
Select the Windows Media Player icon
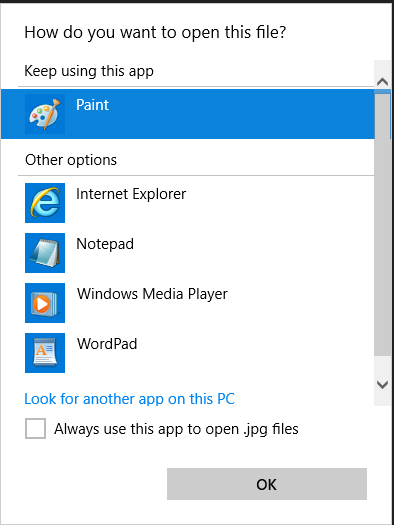[45, 303]
